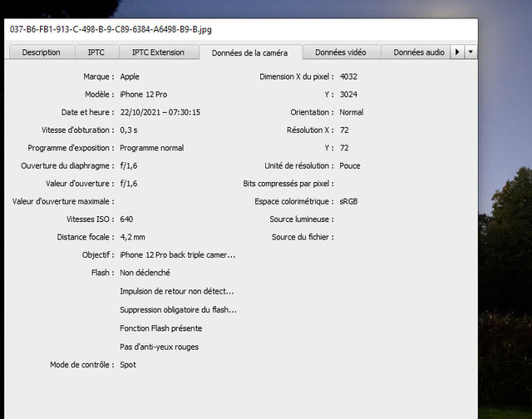Select the Orientation value Normal
Screen dimensions: 532x419
352,112
